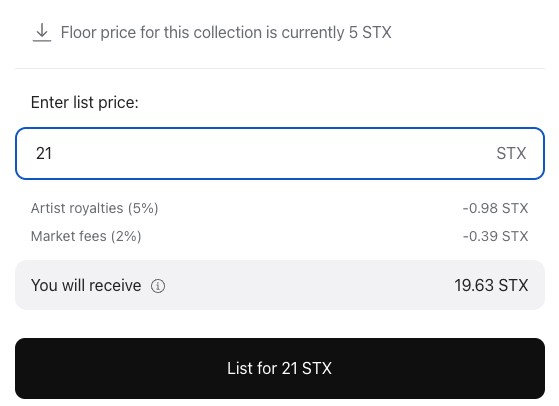Screen dimensions: 559x406
Task: Click the divider line under floor price
Action: 280,68
